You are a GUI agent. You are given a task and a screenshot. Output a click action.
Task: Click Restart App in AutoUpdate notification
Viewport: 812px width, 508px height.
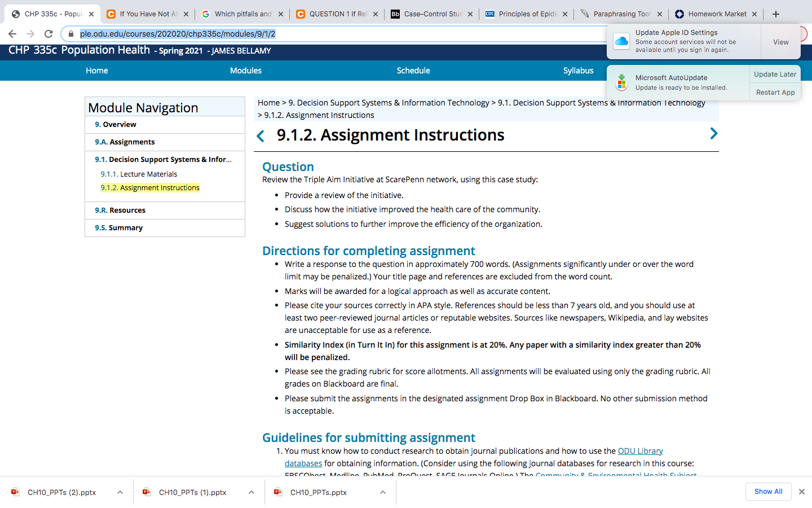[775, 92]
